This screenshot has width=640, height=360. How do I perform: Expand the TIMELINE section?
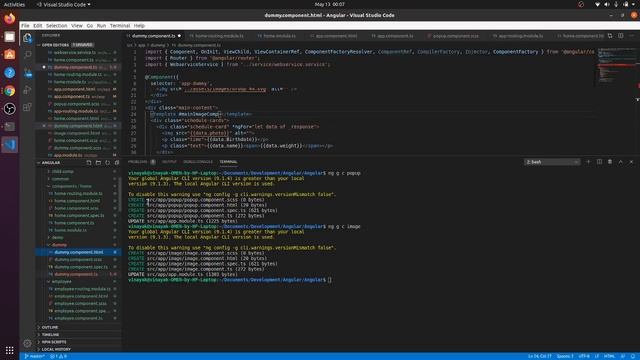(x=50, y=335)
